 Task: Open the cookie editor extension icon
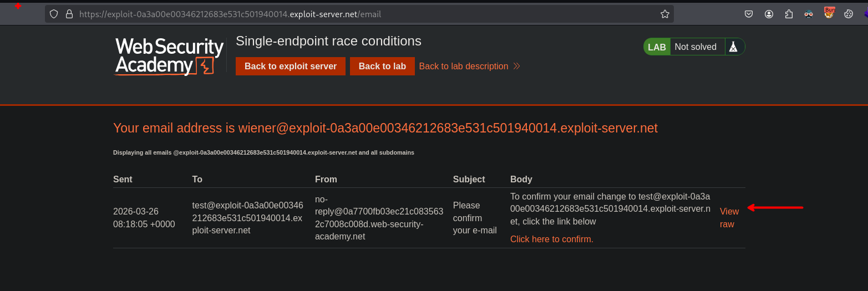[x=849, y=14]
